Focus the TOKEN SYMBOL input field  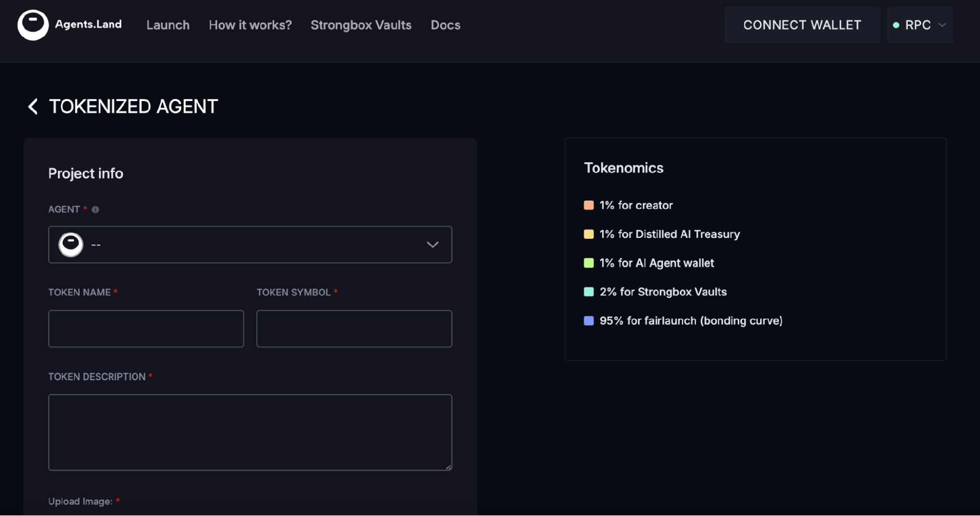tap(354, 329)
